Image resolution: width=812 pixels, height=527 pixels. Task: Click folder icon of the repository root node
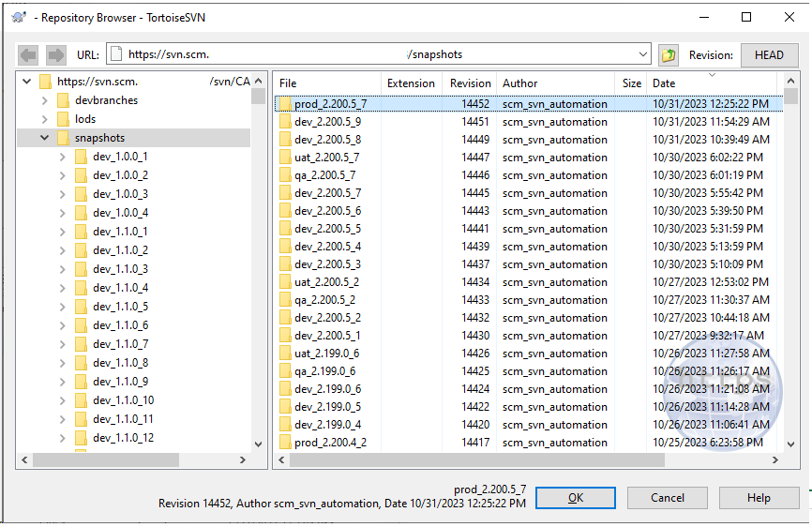coord(46,82)
